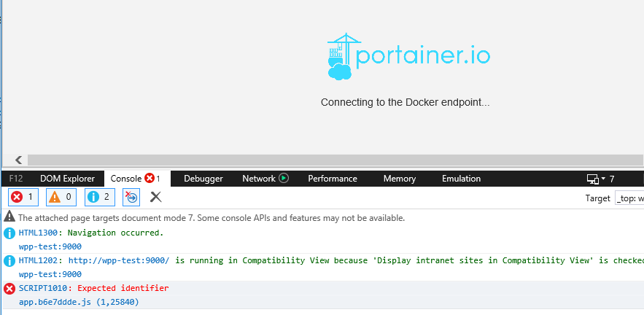Toggle clear-on-navigate console icon
This screenshot has width=644, height=315.
[131, 198]
